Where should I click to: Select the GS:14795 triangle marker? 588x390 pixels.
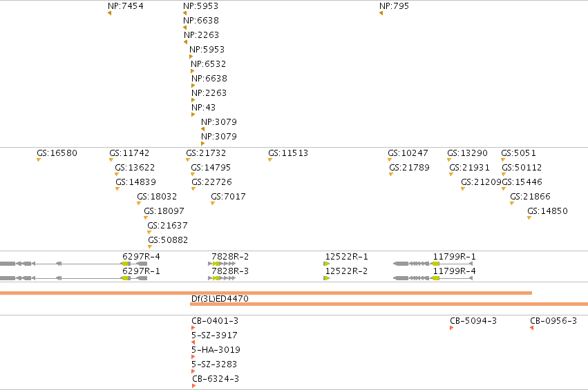coord(193,175)
